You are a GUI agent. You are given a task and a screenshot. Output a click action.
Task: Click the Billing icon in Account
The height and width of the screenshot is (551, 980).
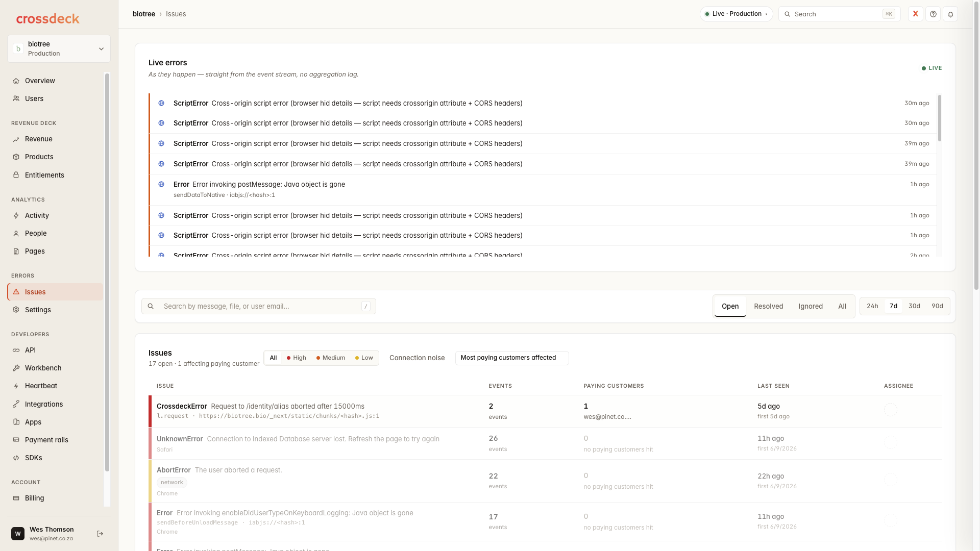(x=16, y=498)
